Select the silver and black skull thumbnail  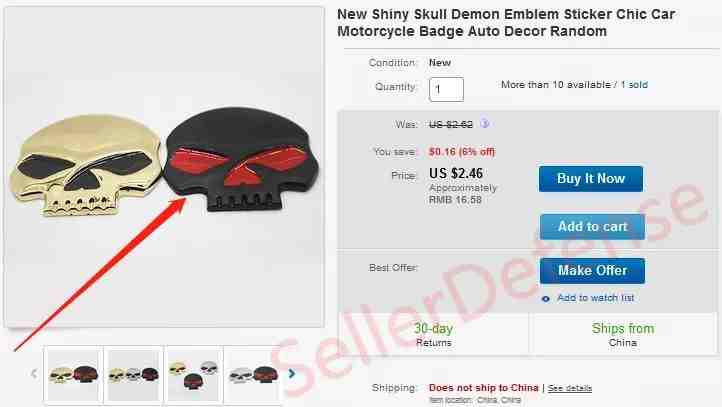point(253,374)
